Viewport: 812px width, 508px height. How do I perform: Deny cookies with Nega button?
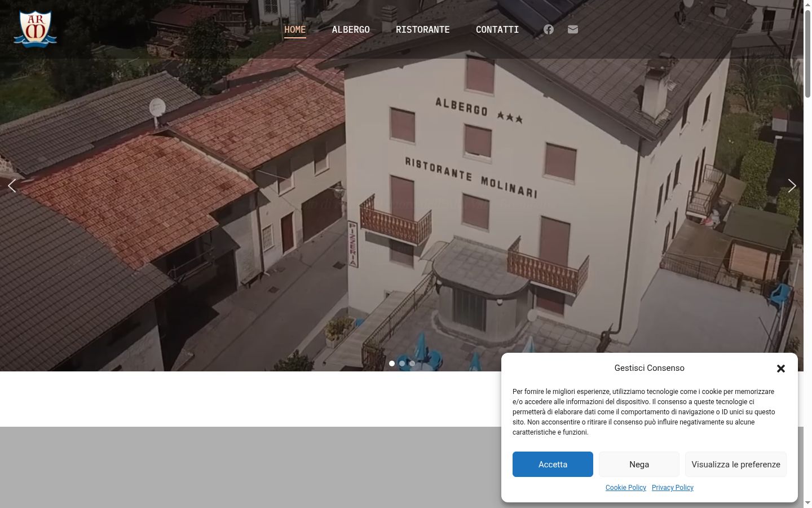coord(639,464)
